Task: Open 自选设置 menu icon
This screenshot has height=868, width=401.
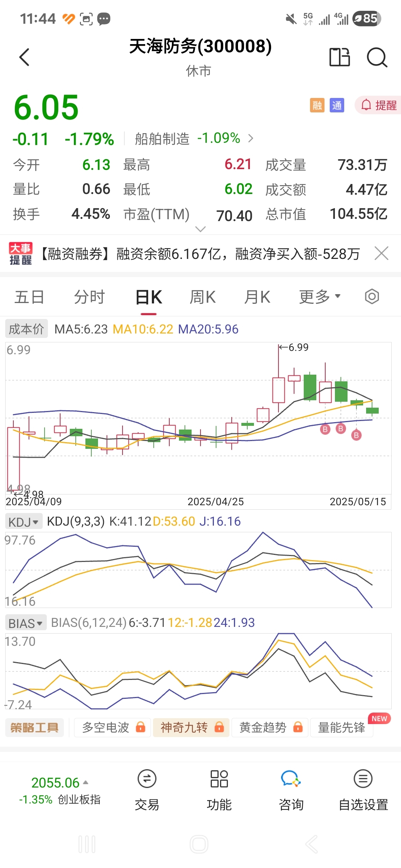Action: (363, 790)
